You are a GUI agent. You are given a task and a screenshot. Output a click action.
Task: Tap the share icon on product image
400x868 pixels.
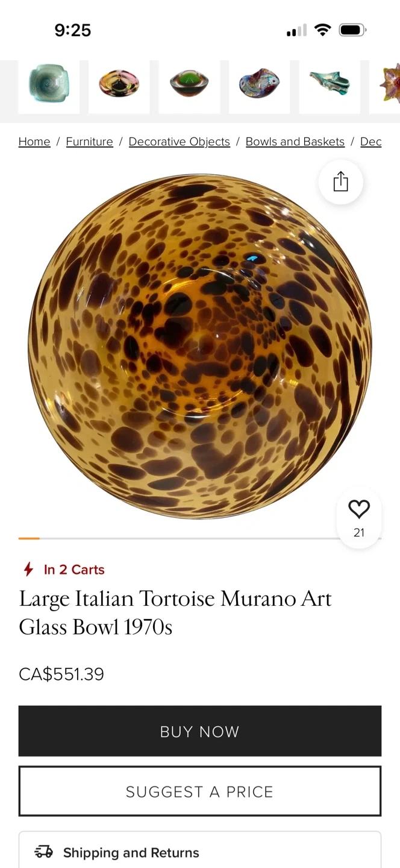pos(341,181)
